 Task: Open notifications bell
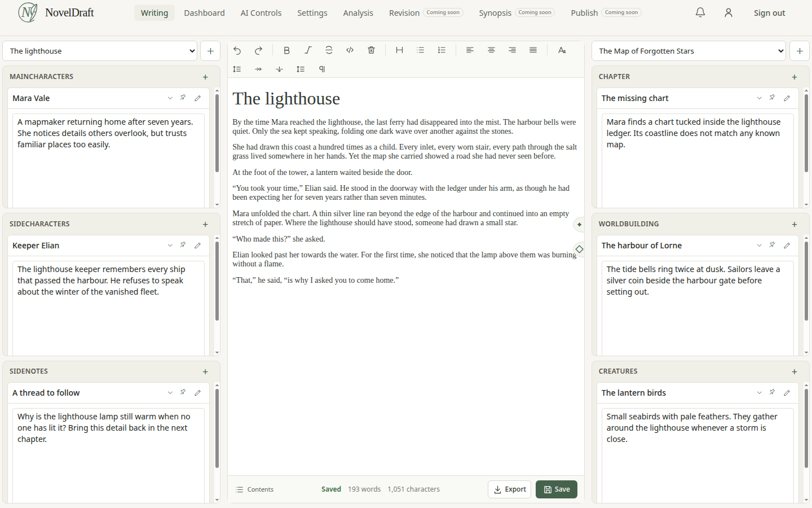[x=700, y=12]
